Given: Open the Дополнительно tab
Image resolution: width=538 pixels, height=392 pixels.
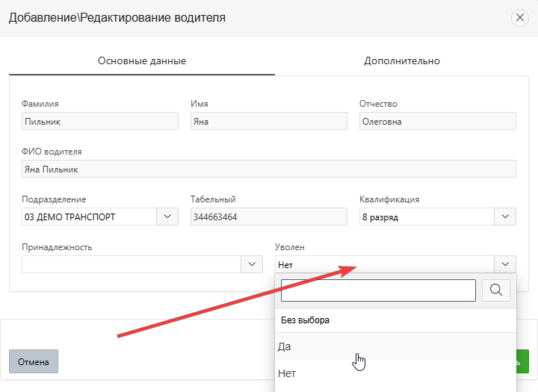Looking at the screenshot, I should (x=402, y=60).
